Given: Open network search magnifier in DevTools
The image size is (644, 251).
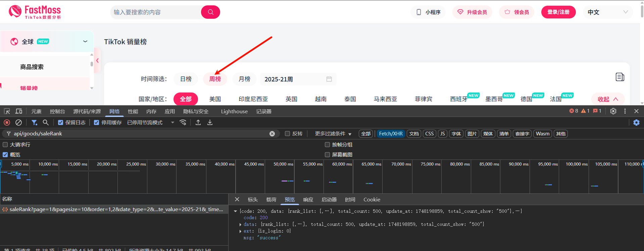Looking at the screenshot, I should (x=46, y=123).
